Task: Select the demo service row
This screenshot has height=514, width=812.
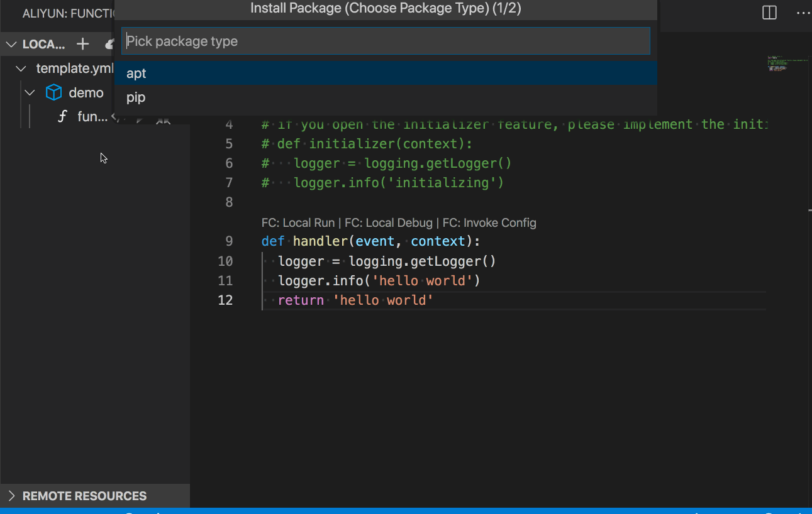Action: tap(58, 93)
